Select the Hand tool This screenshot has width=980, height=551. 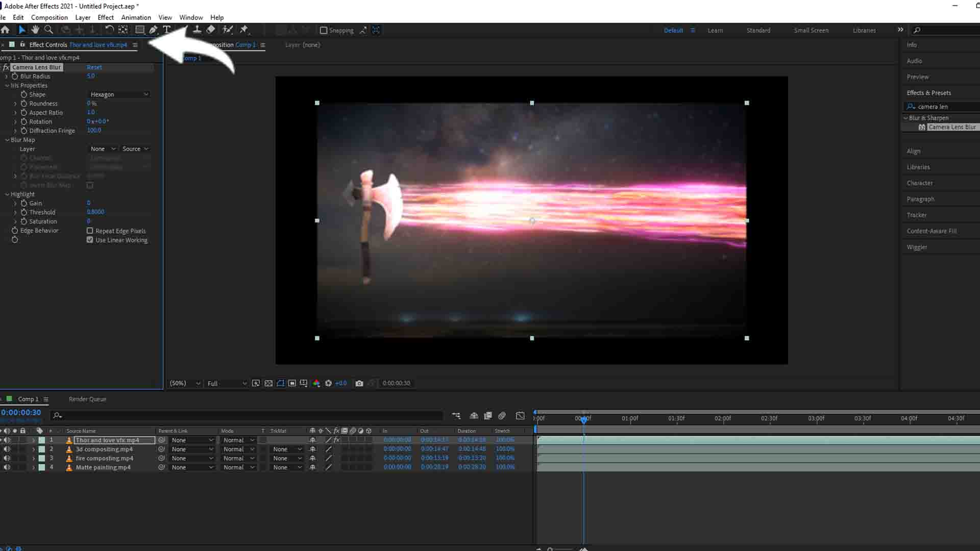(x=35, y=30)
